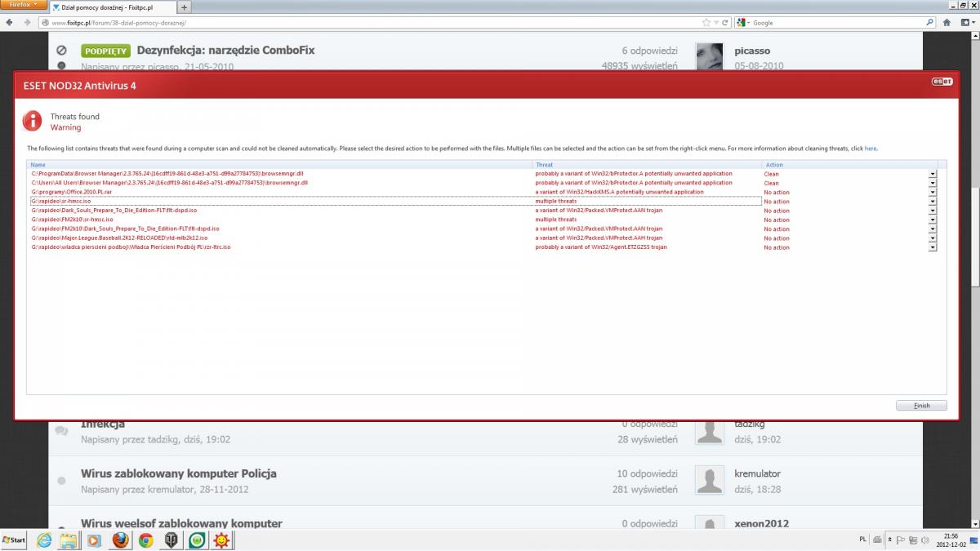Open action dropdown for Office.2010.PL.rar
This screenshot has width=980, height=551.
click(932, 192)
